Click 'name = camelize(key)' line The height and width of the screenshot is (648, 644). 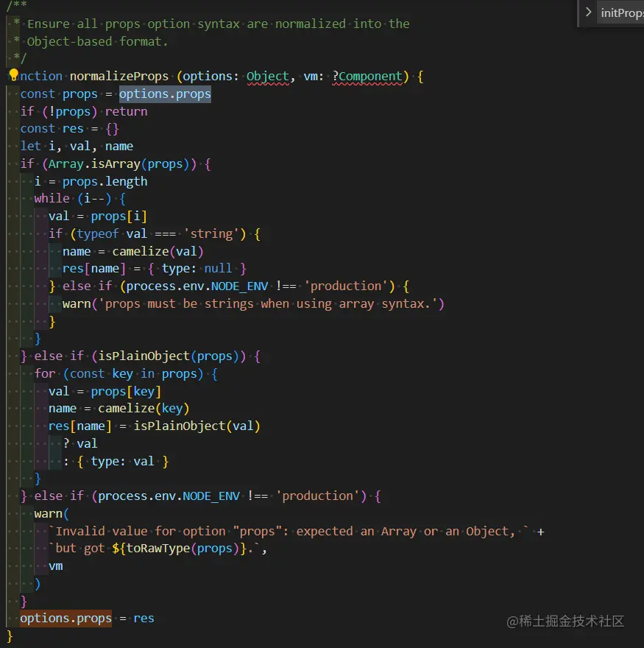click(119, 409)
